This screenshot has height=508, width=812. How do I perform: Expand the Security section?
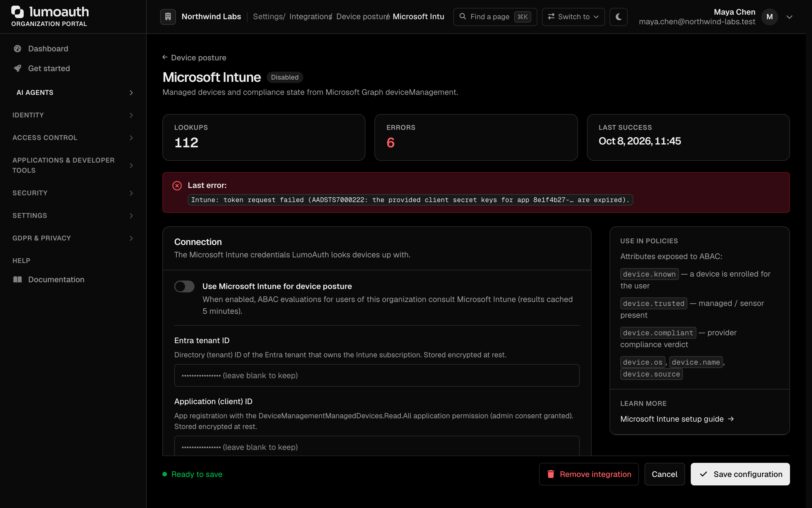tap(73, 193)
